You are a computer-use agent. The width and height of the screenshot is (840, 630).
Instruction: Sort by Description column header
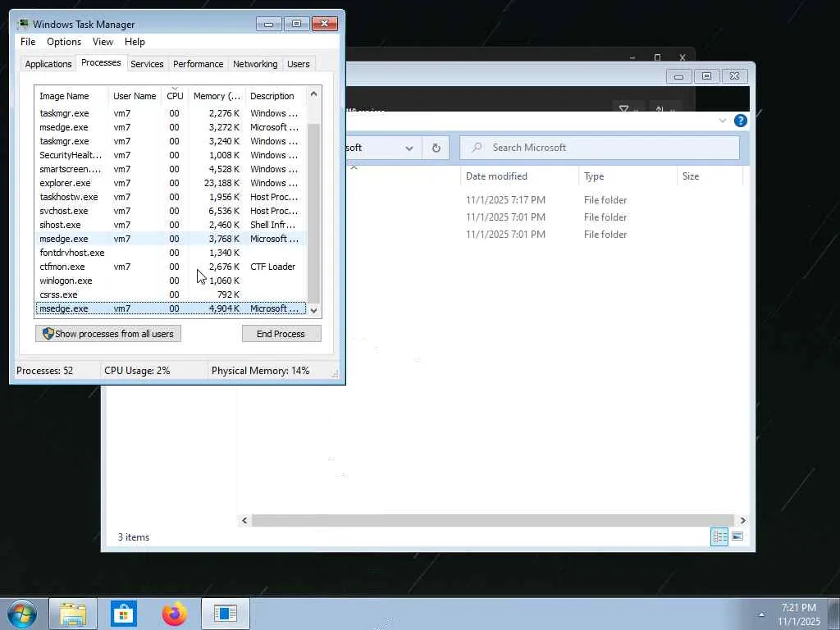click(276, 96)
